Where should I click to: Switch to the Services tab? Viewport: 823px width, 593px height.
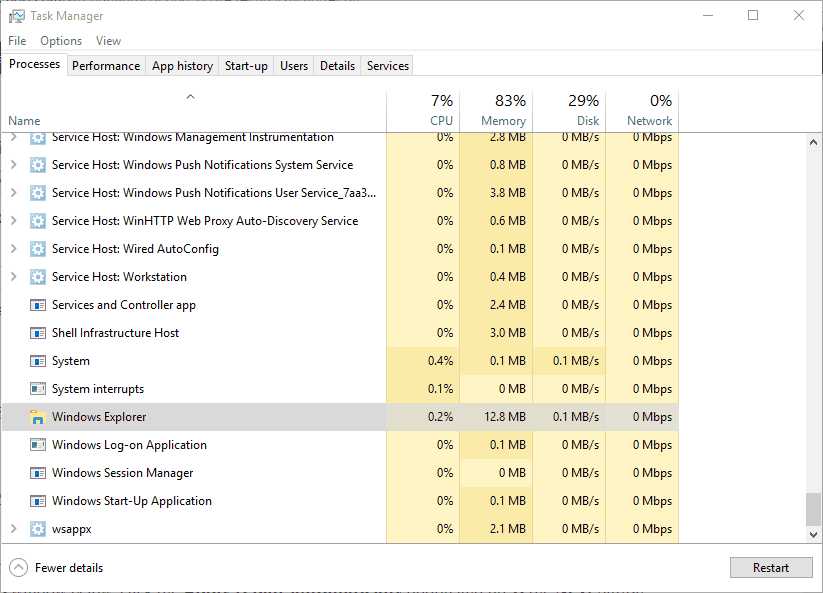[x=387, y=66]
